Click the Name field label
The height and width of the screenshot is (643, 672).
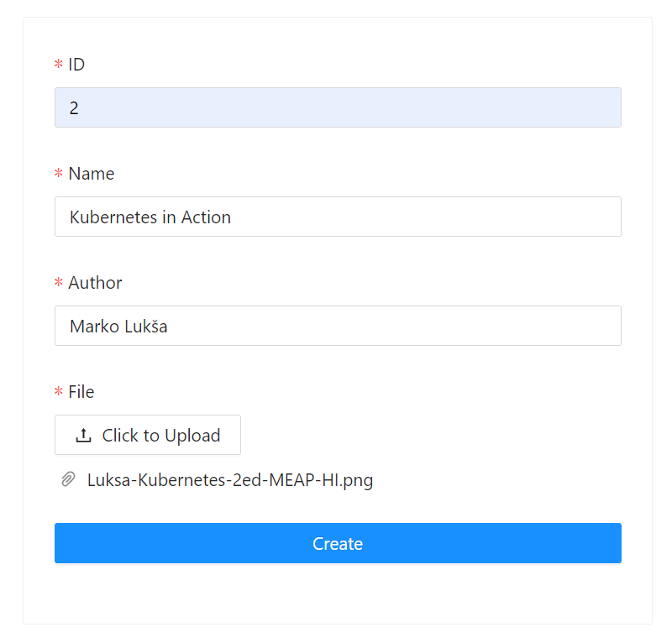91,174
